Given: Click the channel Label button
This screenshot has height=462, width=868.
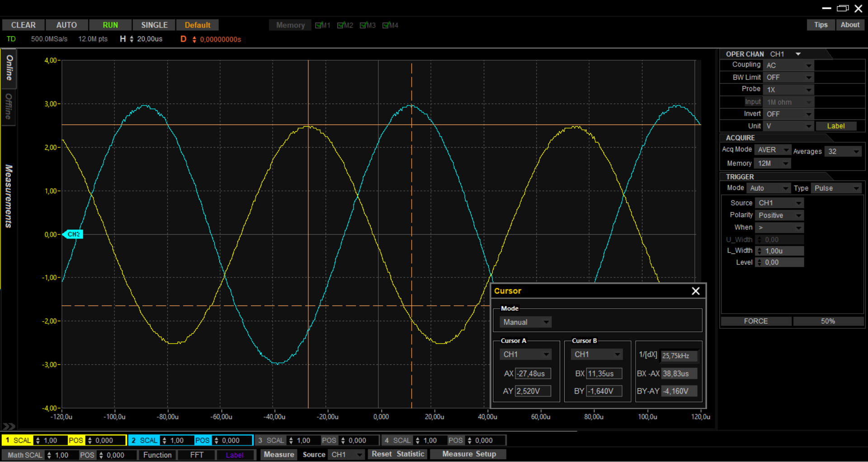Looking at the screenshot, I should (836, 126).
